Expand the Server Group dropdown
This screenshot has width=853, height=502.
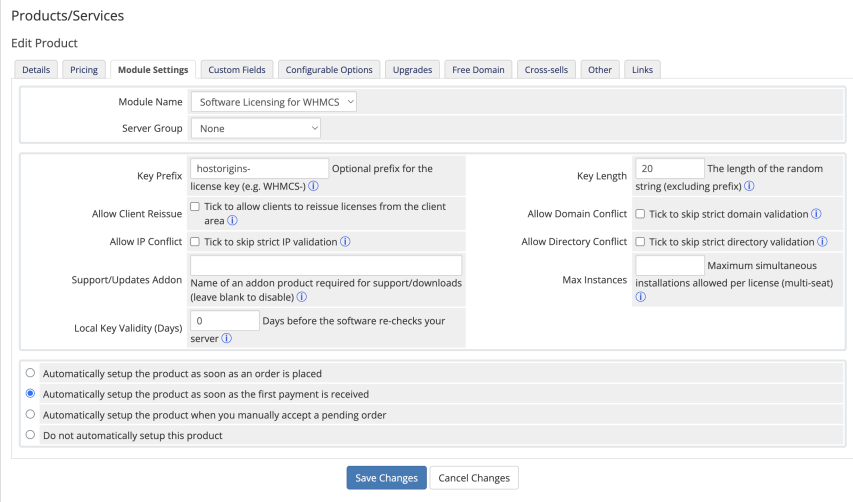click(256, 128)
